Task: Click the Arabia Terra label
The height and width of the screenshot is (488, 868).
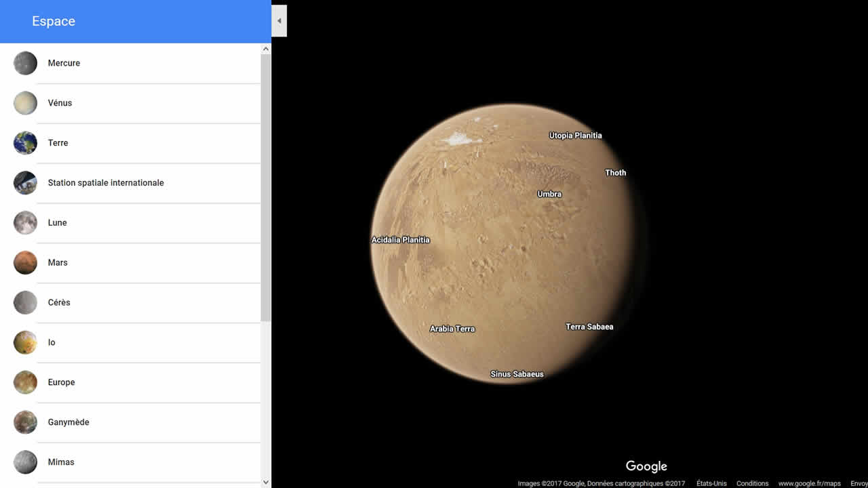Action: tap(452, 329)
